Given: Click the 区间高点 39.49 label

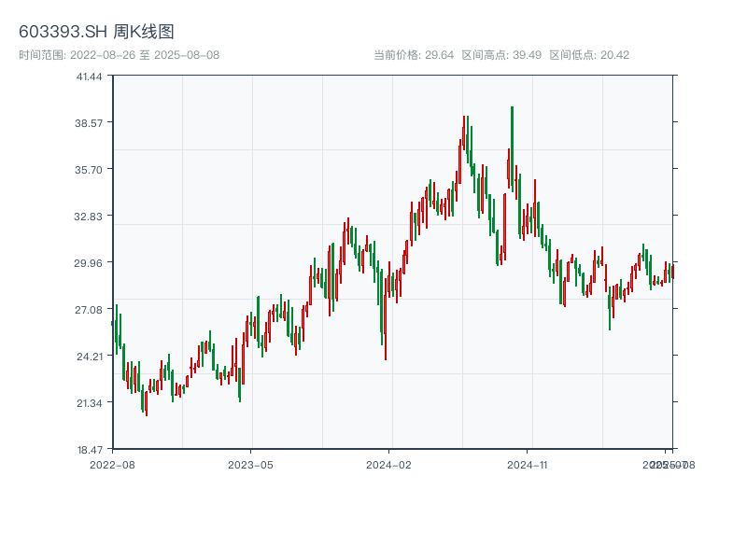Looking at the screenshot, I should (x=501, y=55).
